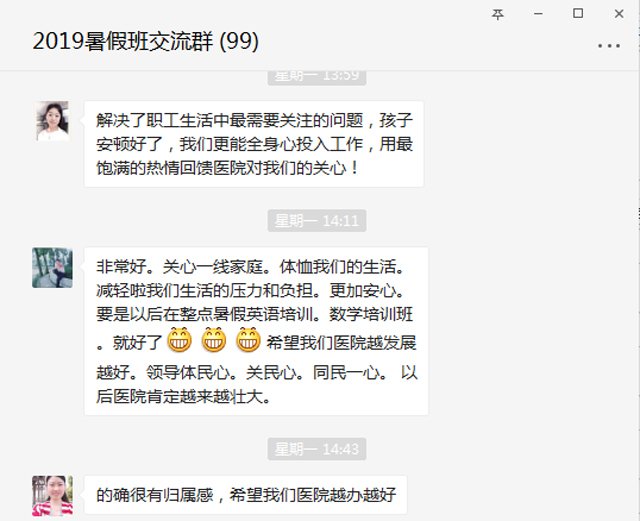The image size is (640, 521).
Task: Click the second grinning emoji in message
Action: (214, 340)
